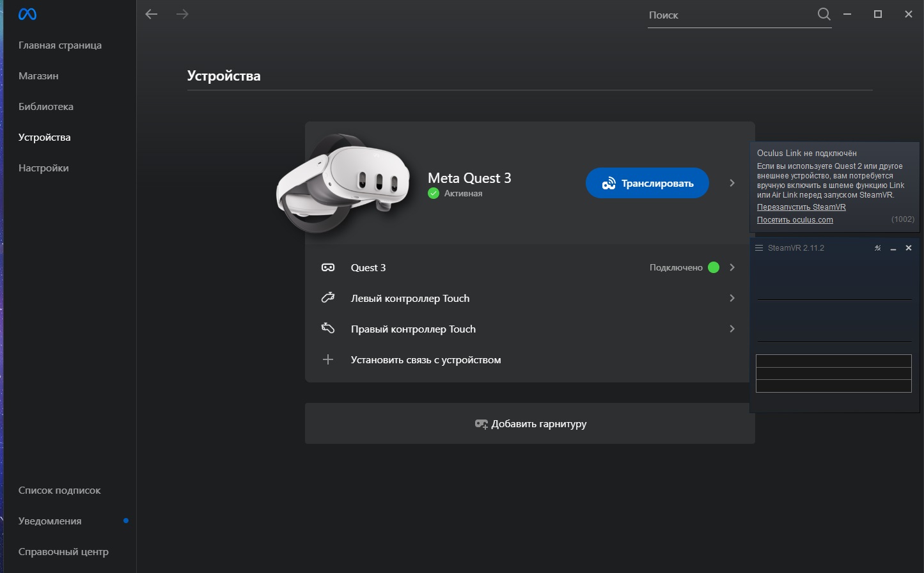924x573 pixels.
Task: Open Справочный центр in the sidebar
Action: click(63, 552)
